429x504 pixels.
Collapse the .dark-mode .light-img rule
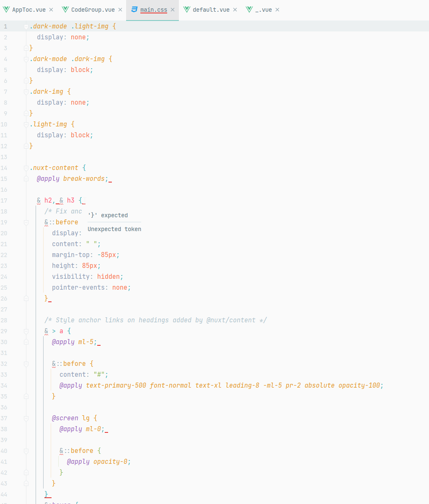[x=26, y=26]
